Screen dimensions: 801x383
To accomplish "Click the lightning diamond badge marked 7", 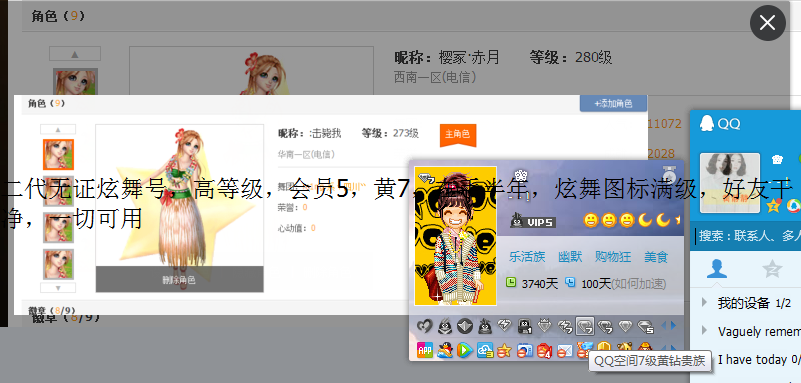I will pos(564,326).
